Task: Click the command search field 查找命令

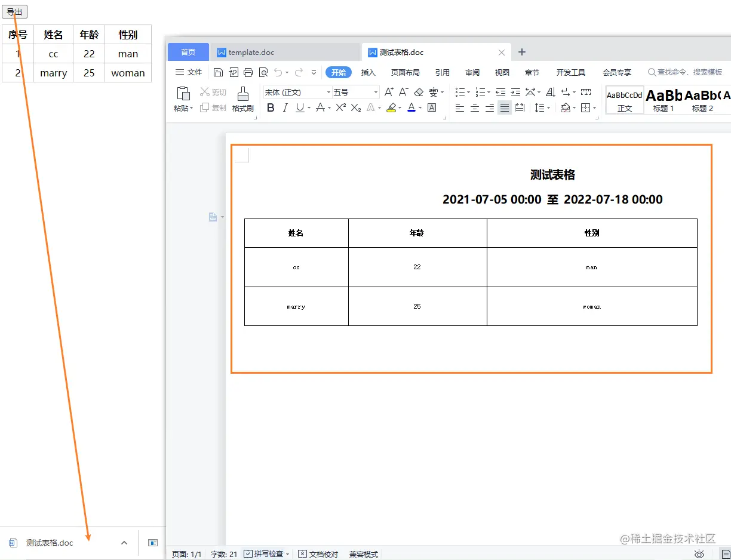Action: click(686, 72)
